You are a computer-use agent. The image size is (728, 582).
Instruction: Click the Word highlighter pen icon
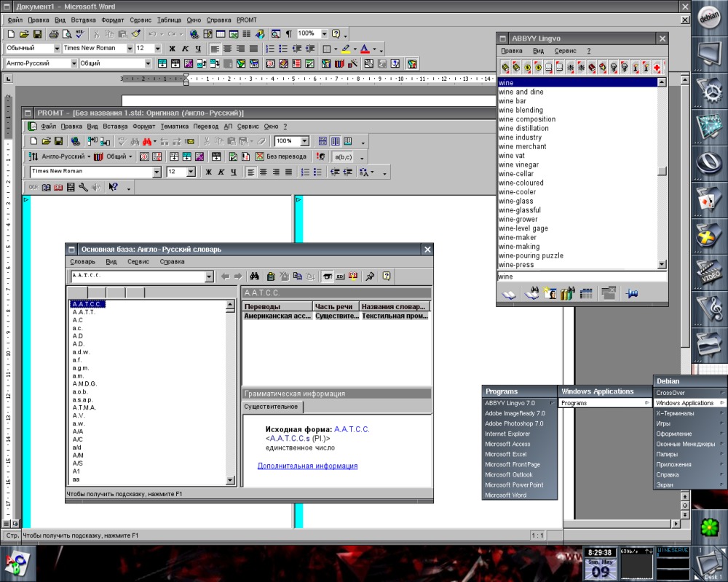click(x=346, y=49)
